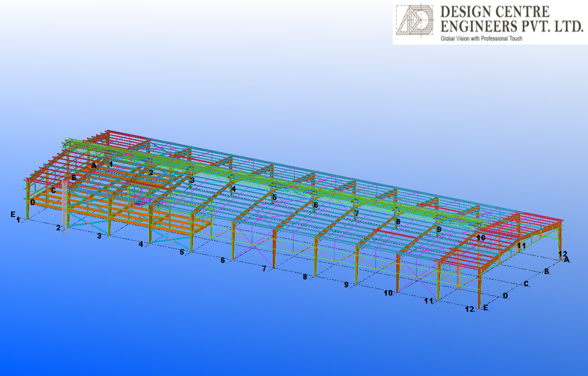
Task: Click roof ridge grid label 6
Action: (x=316, y=205)
